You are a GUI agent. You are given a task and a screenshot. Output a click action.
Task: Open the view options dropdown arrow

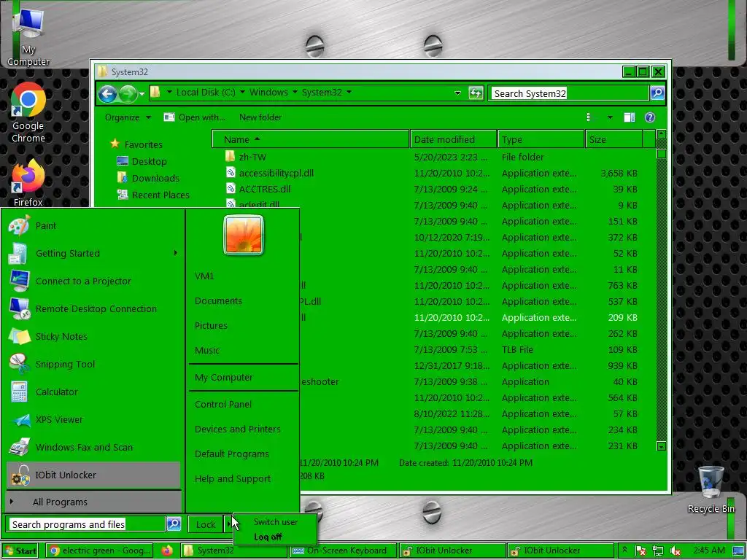coord(610,117)
